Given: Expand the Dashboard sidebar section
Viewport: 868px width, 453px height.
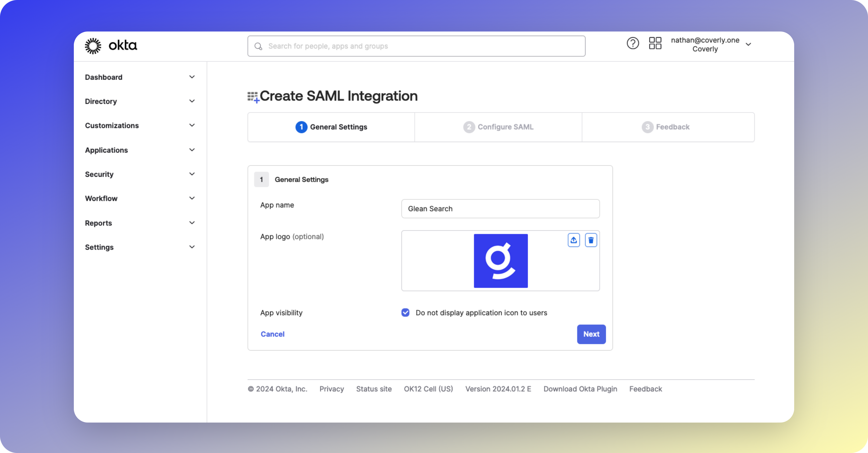Looking at the screenshot, I should [x=140, y=77].
